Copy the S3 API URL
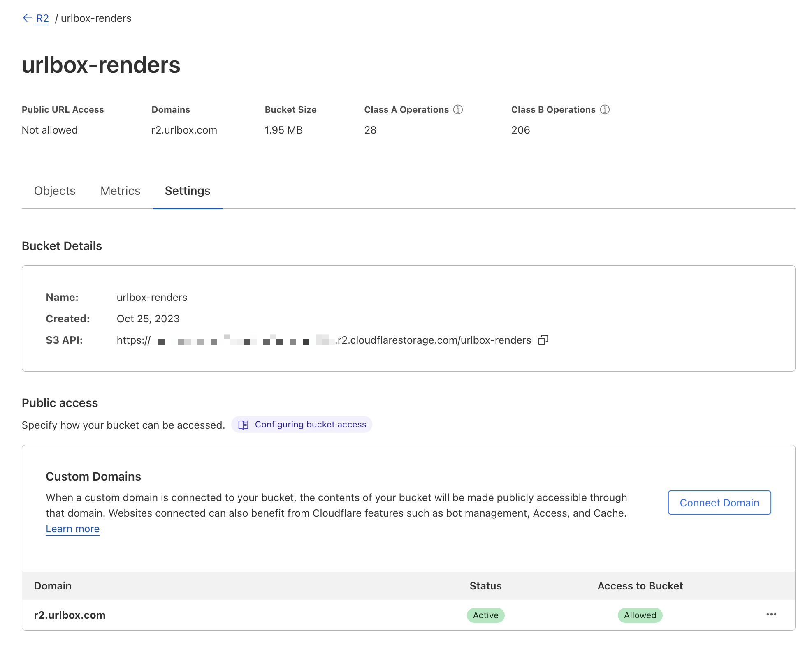812x647 pixels. pyautogui.click(x=543, y=340)
